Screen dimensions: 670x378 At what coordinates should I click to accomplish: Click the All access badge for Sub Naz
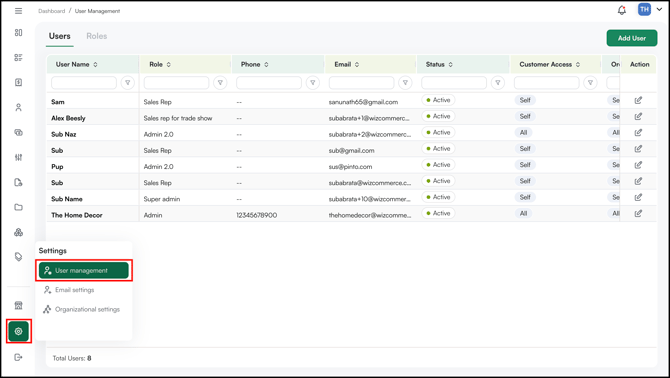(523, 132)
